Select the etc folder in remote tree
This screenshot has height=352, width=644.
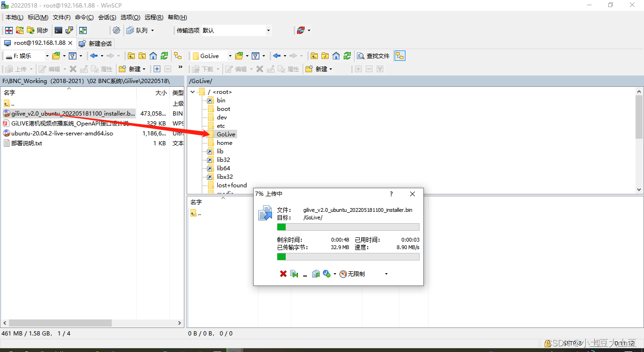[x=221, y=126]
